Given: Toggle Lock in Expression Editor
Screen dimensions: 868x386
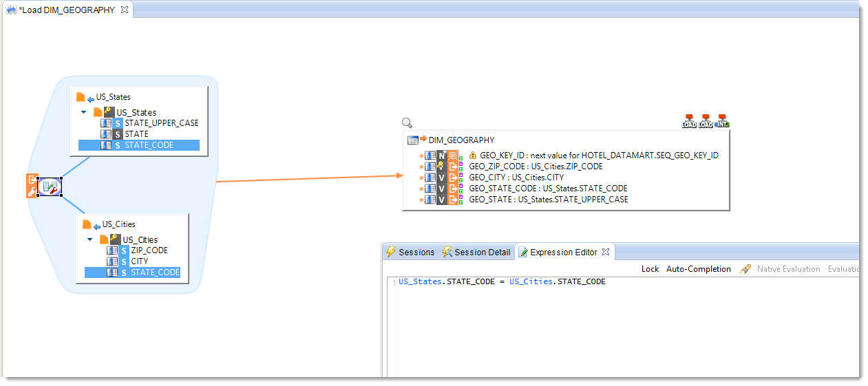Looking at the screenshot, I should pos(650,269).
